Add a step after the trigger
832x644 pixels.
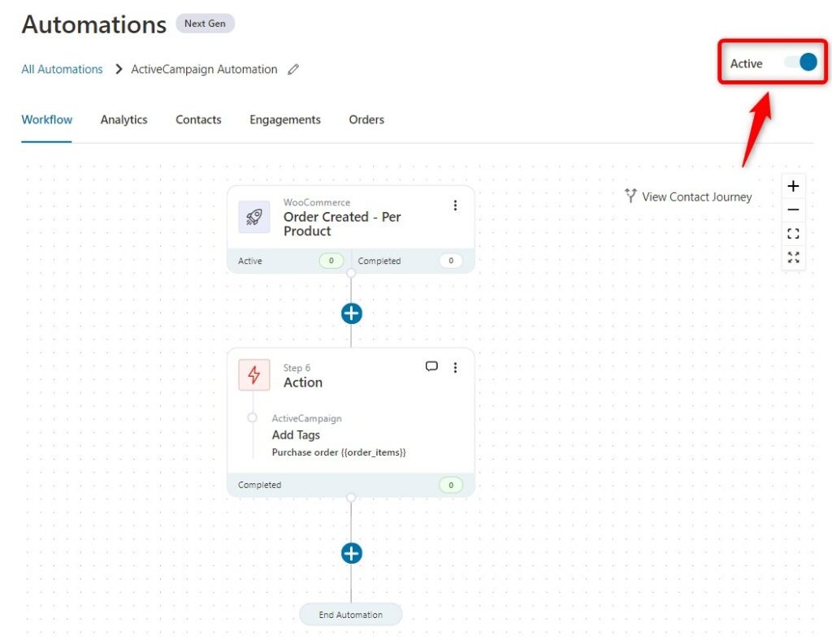click(351, 313)
